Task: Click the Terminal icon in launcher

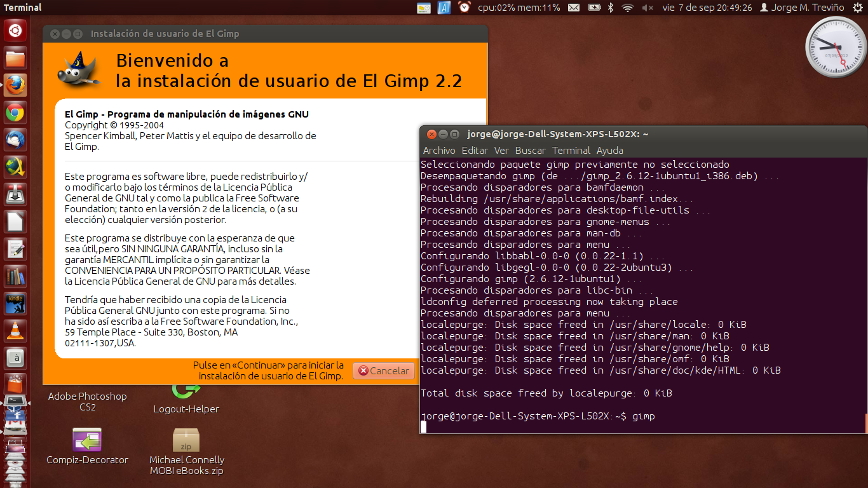Action: tap(15, 402)
